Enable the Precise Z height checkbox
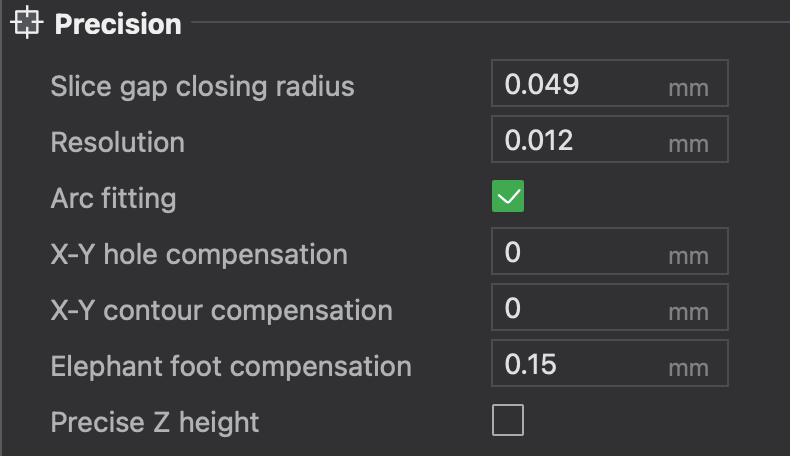The width and height of the screenshot is (790, 456). 508,421
